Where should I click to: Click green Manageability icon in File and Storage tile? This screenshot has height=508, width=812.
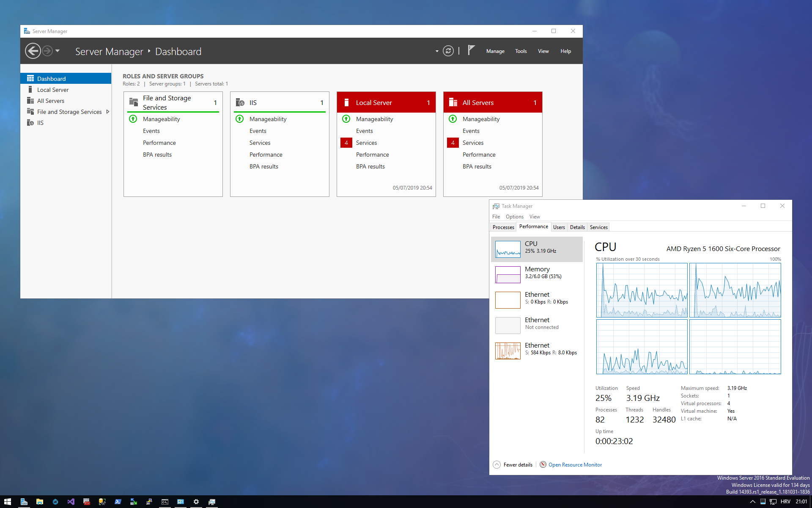(x=133, y=119)
